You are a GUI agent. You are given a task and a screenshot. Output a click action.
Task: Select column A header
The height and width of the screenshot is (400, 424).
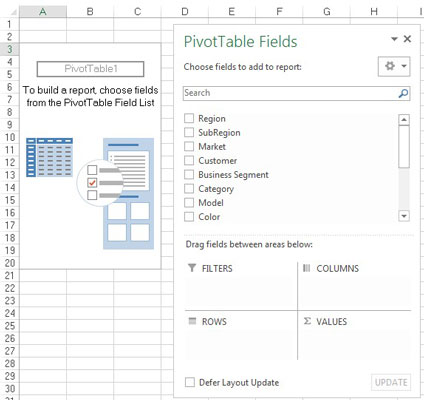click(x=43, y=12)
